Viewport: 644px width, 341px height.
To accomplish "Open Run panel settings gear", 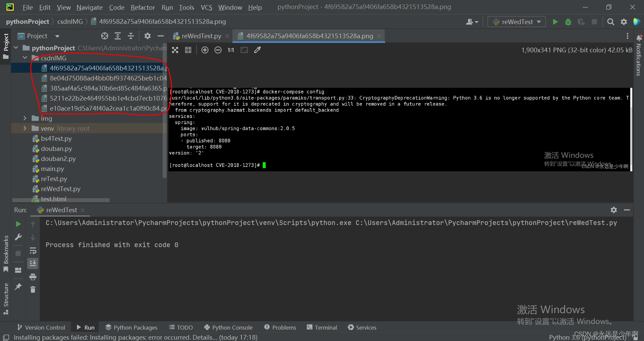I will pyautogui.click(x=614, y=210).
